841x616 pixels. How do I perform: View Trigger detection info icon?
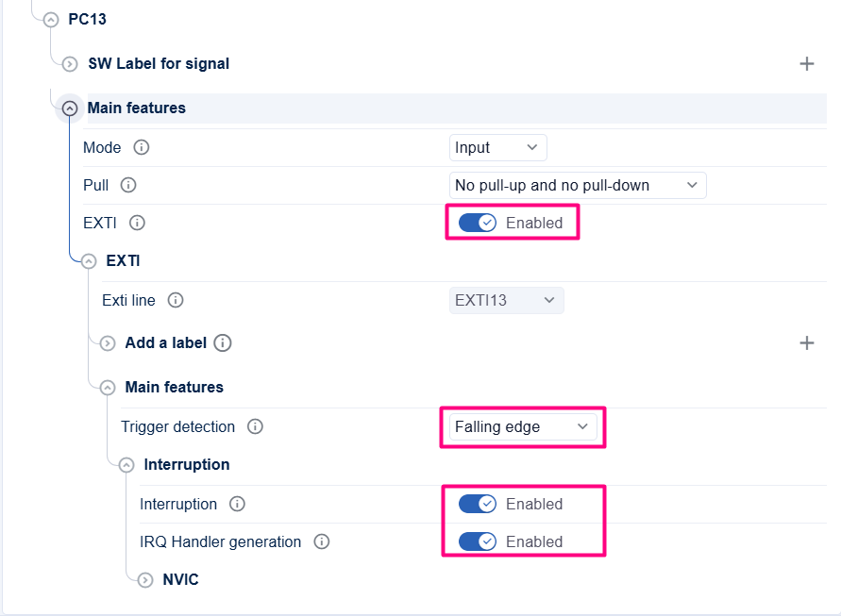click(x=255, y=426)
